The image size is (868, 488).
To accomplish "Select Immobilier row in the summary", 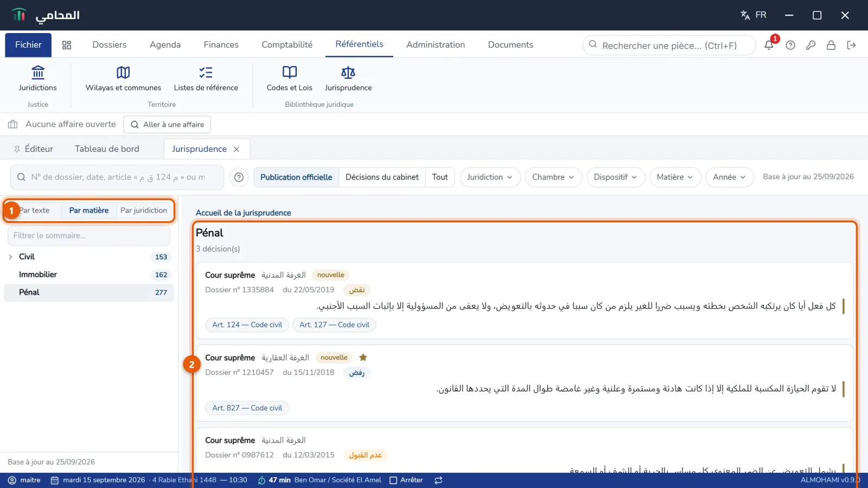I will 89,275.
